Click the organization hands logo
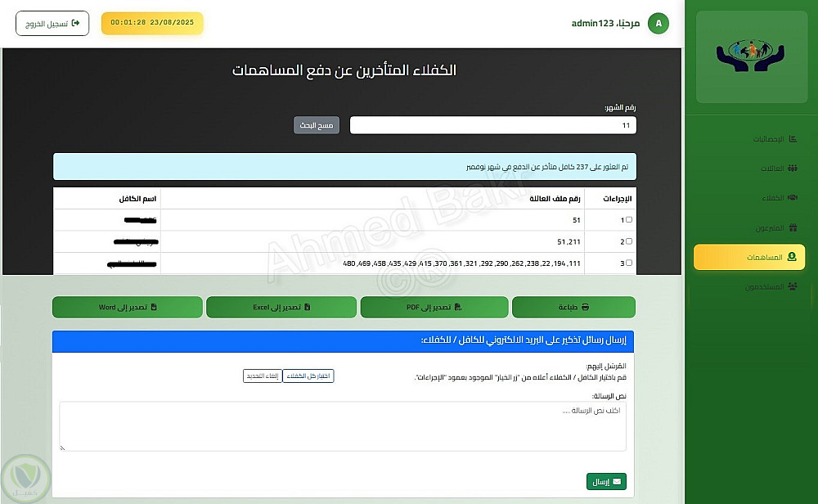 [x=751, y=56]
